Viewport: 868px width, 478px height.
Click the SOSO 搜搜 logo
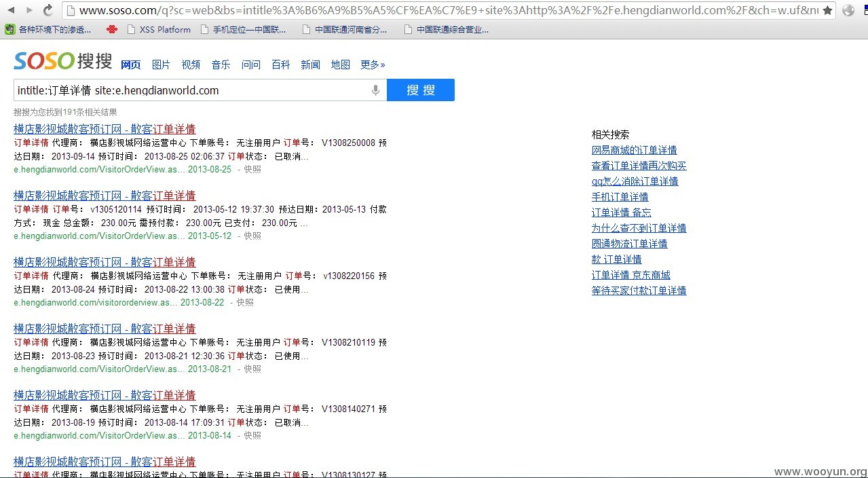point(62,61)
